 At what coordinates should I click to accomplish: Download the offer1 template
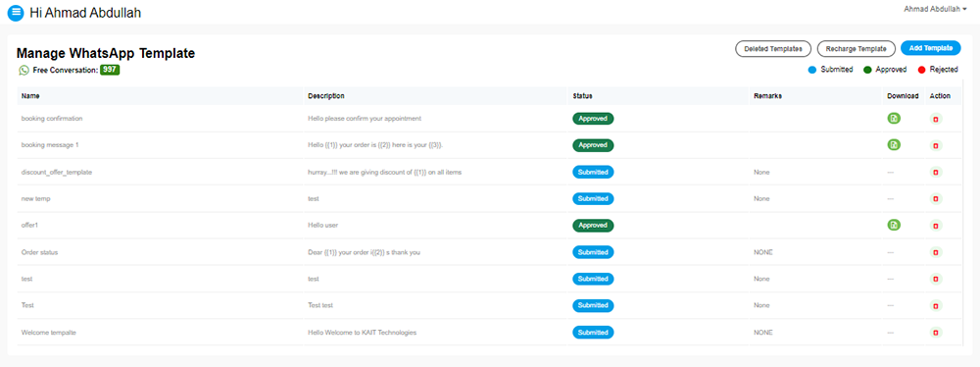(x=894, y=225)
